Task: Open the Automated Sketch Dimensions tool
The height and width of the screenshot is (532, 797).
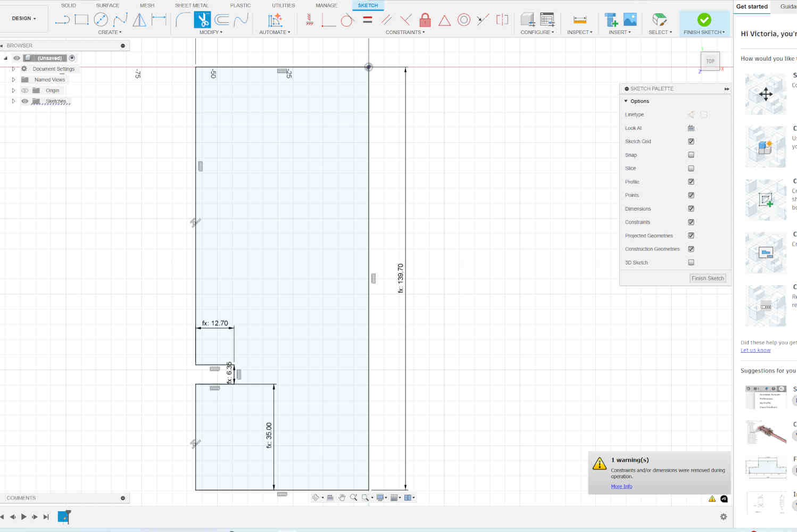Action: [x=275, y=20]
